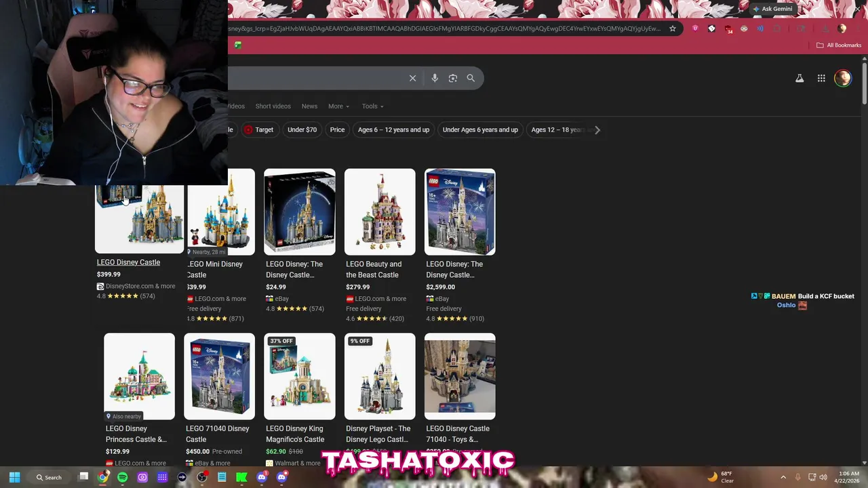Click DisneyStore.com & more seller text

click(140, 286)
